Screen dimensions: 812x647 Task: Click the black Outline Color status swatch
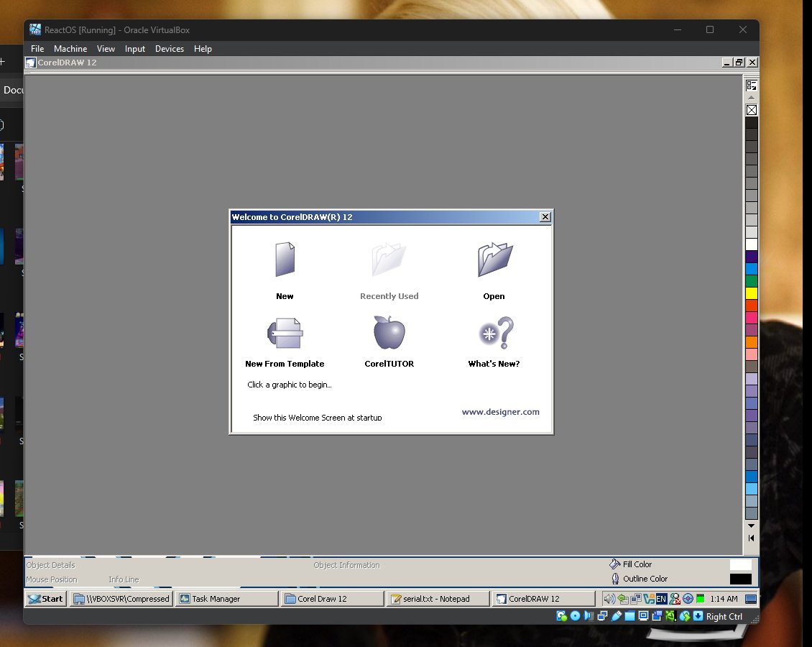[x=741, y=579]
